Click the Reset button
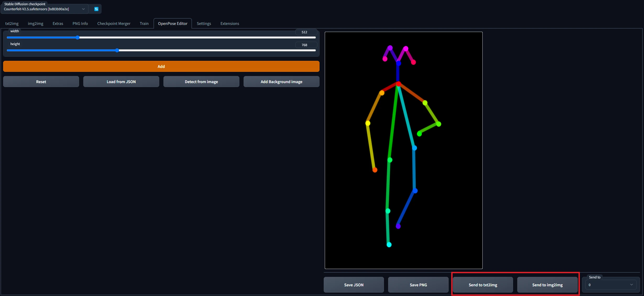The image size is (644, 296). coord(41,82)
